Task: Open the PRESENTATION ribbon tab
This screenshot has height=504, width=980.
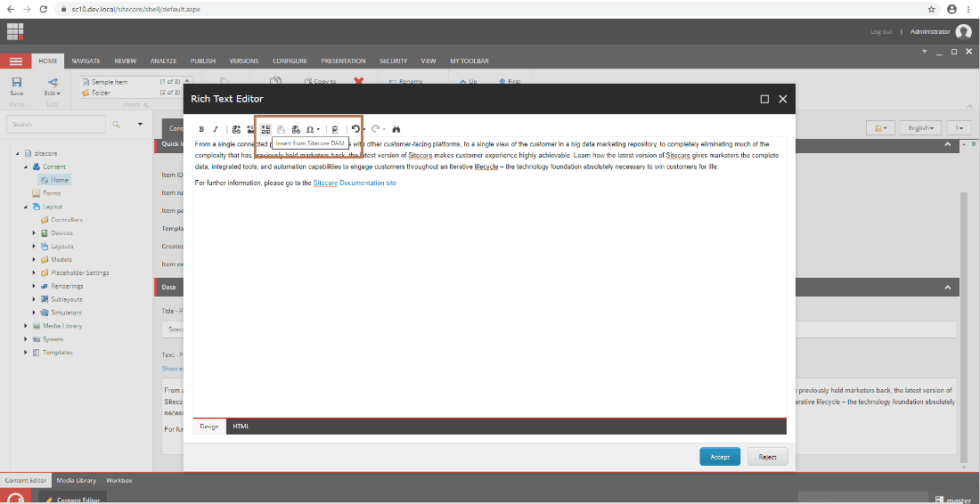Action: [343, 61]
